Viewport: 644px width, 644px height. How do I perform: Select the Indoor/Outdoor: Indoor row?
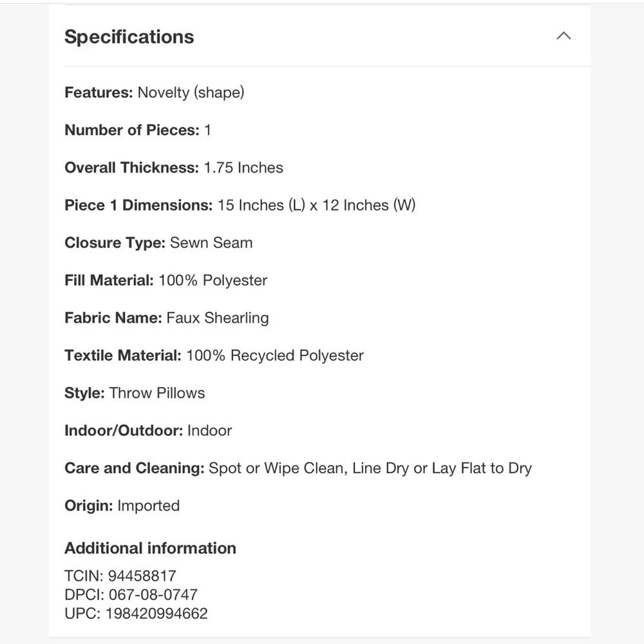(x=148, y=431)
